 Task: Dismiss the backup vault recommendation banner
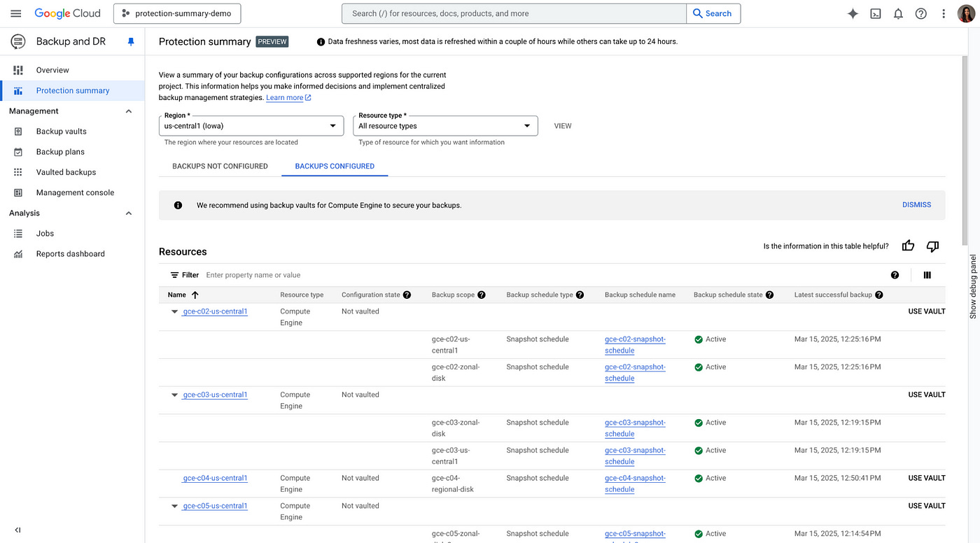(x=916, y=205)
